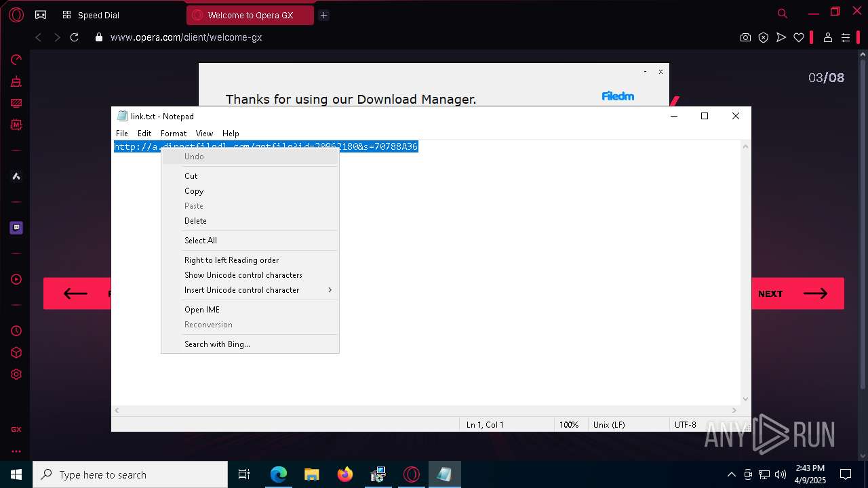Open Firefox from taskbar
The width and height of the screenshot is (868, 488).
tap(345, 474)
